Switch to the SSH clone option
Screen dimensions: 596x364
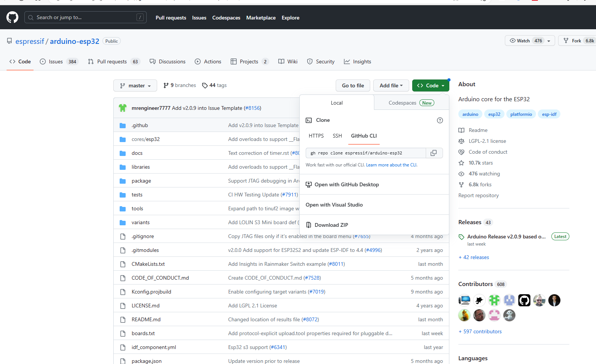point(337,136)
